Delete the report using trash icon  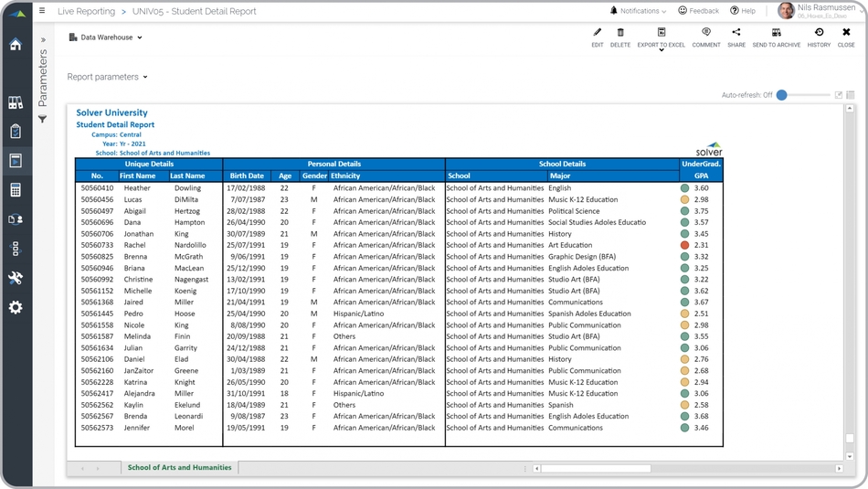[620, 33]
